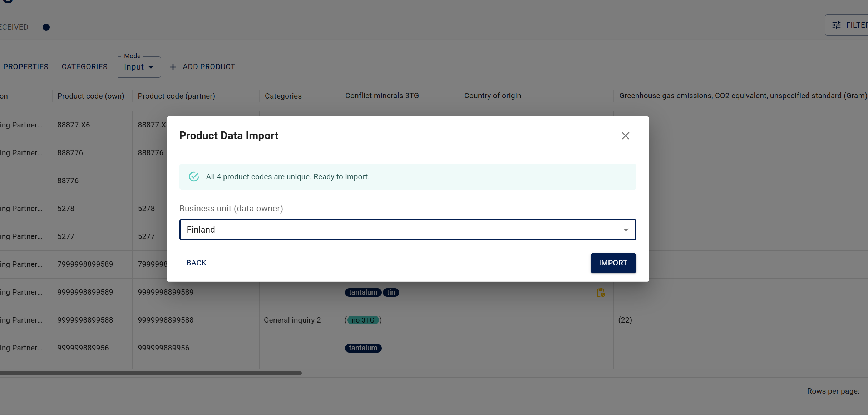The image size is (868, 415).
Task: Click the Conflict minerals 3TG column header
Action: coord(382,96)
